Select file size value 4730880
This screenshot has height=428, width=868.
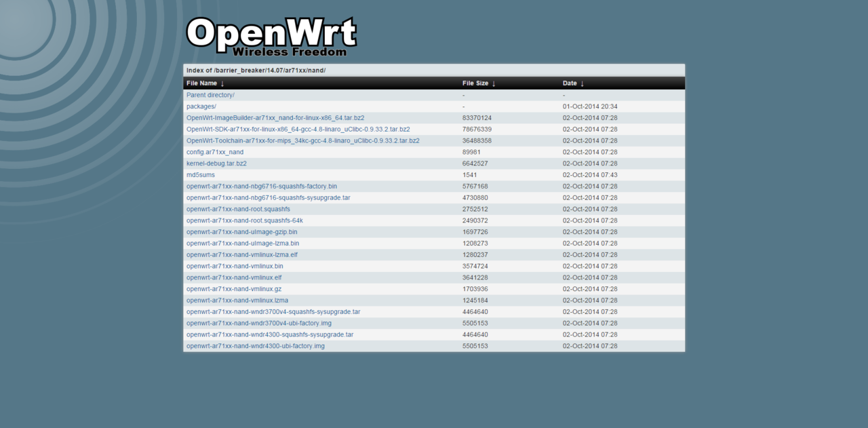click(x=475, y=198)
